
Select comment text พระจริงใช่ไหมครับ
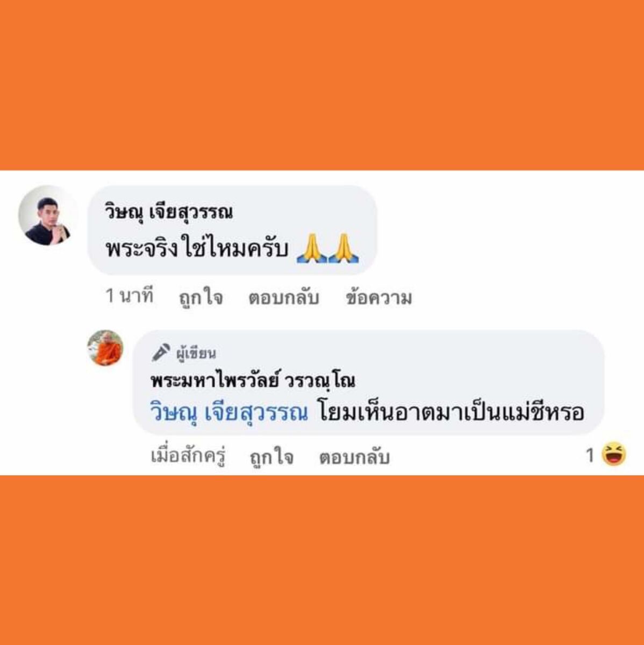point(197,249)
